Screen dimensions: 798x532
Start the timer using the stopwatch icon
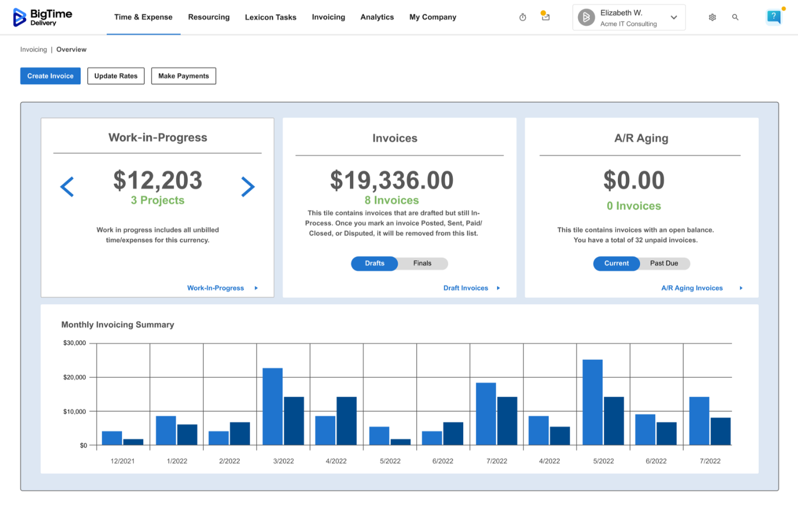(x=522, y=17)
